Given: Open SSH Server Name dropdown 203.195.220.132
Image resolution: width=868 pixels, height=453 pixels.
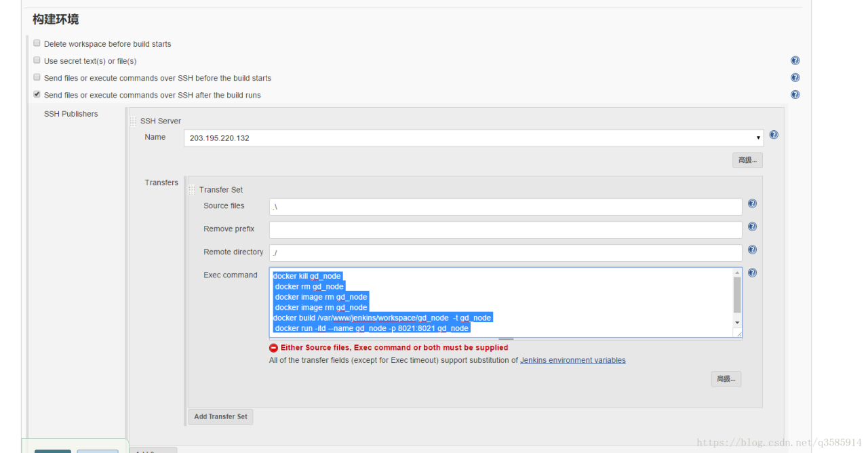Looking at the screenshot, I should point(473,138).
